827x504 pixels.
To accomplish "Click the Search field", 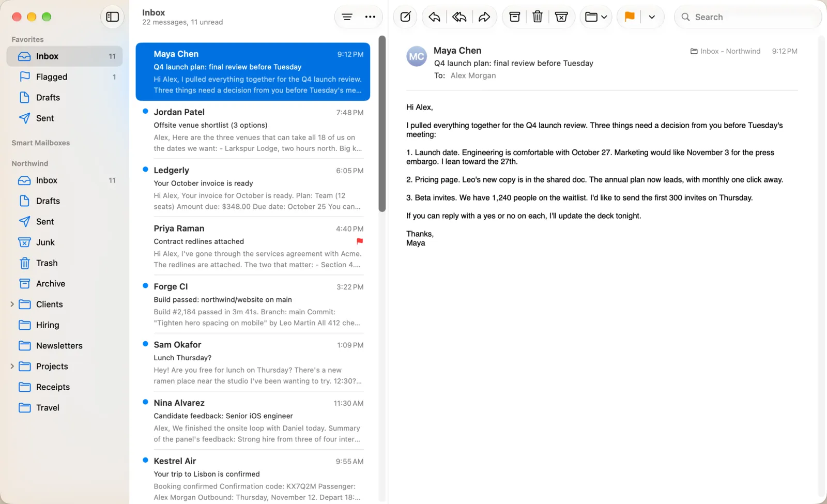I will (x=748, y=17).
